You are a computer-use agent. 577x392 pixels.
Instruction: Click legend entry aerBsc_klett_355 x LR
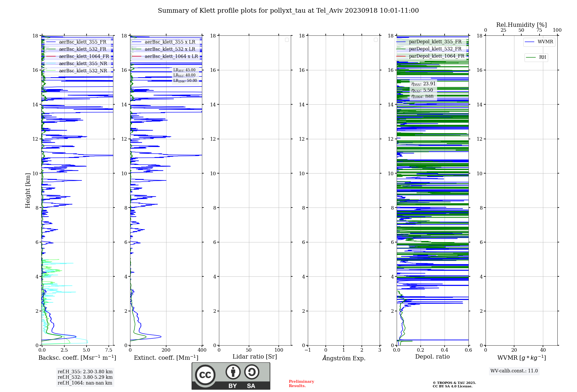[170, 42]
